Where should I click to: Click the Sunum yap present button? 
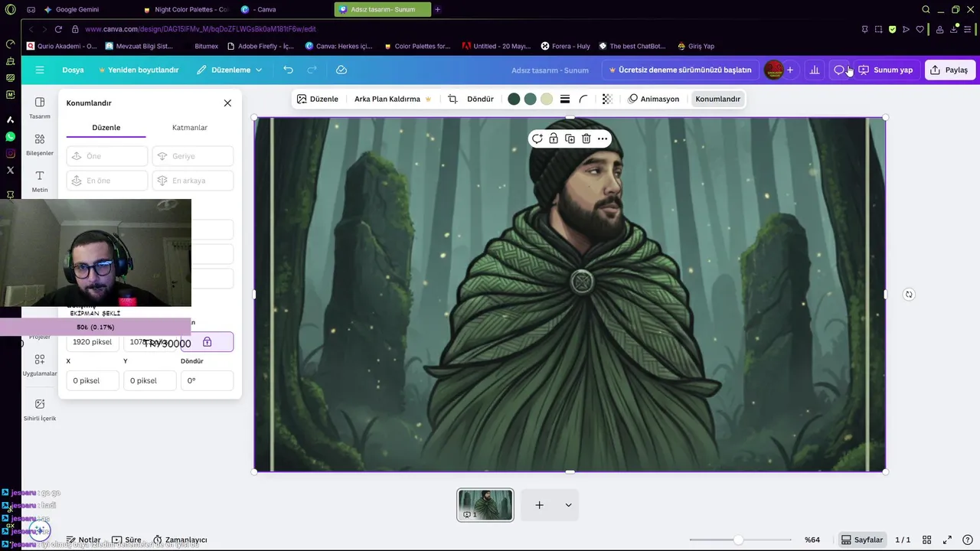tap(886, 70)
